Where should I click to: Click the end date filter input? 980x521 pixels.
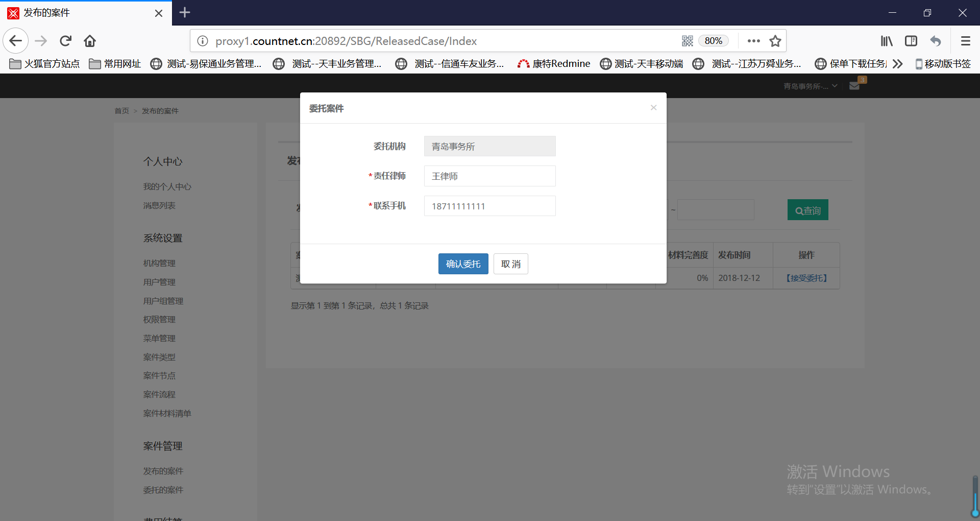716,210
